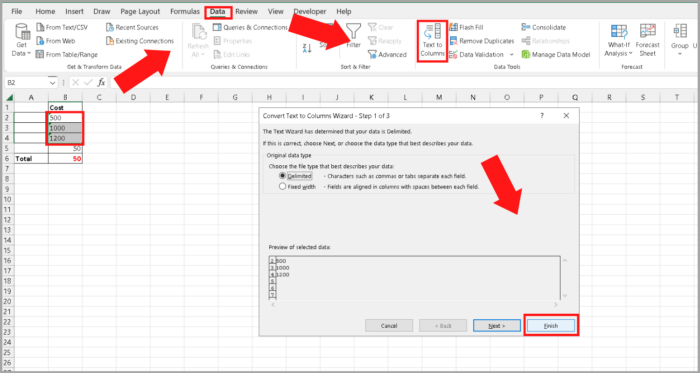Open Advanced filter options
Viewport: 700px width, 373px height.
click(387, 54)
